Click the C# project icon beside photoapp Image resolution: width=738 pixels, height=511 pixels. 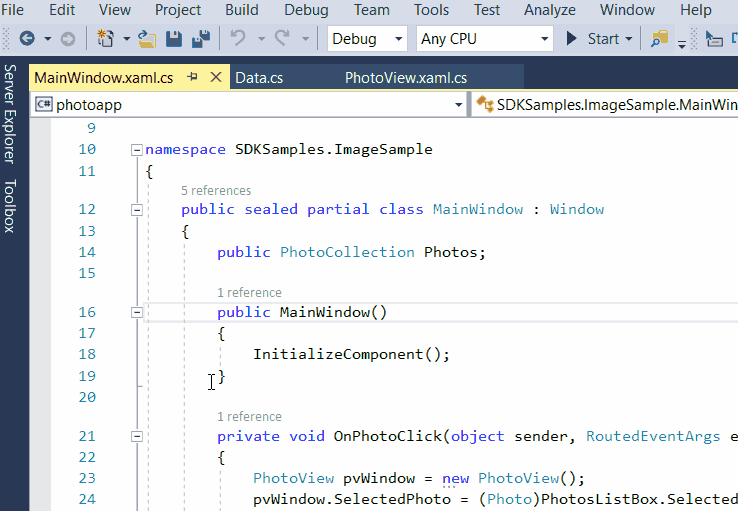pyautogui.click(x=44, y=104)
